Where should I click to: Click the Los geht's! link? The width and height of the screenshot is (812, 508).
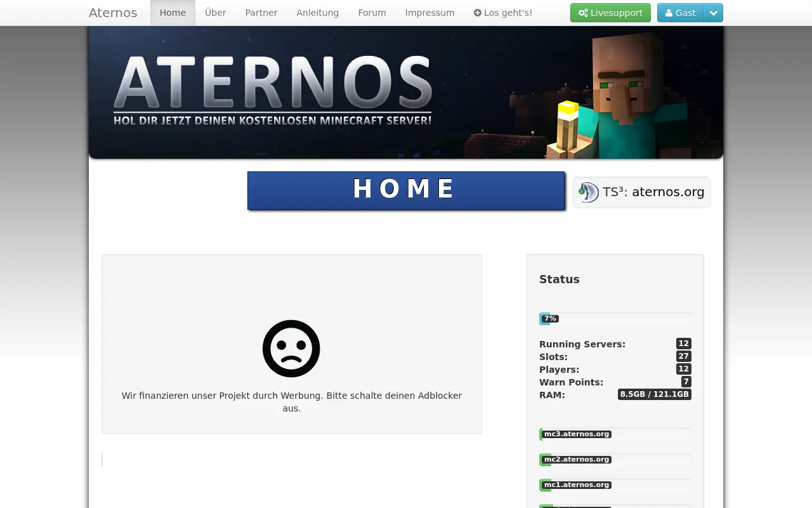coord(503,13)
